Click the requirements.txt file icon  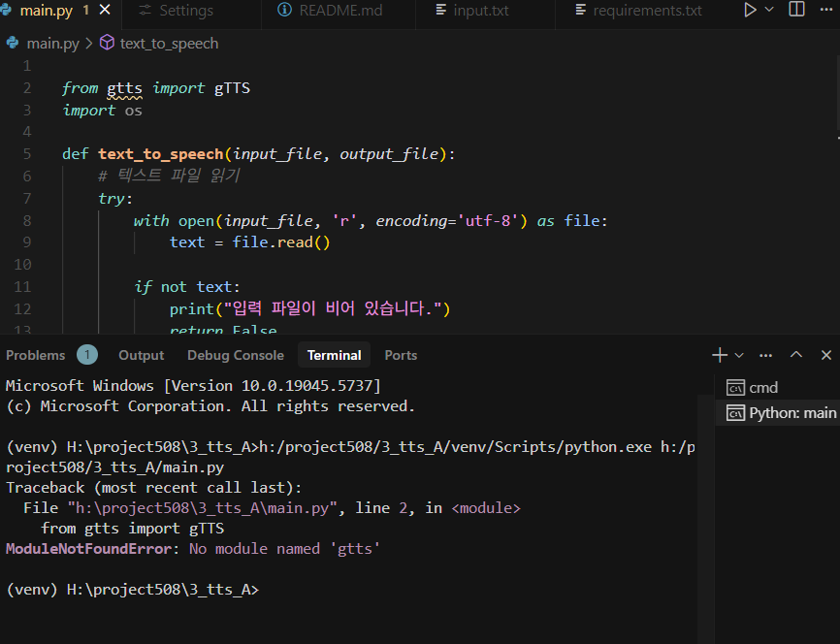(x=580, y=10)
